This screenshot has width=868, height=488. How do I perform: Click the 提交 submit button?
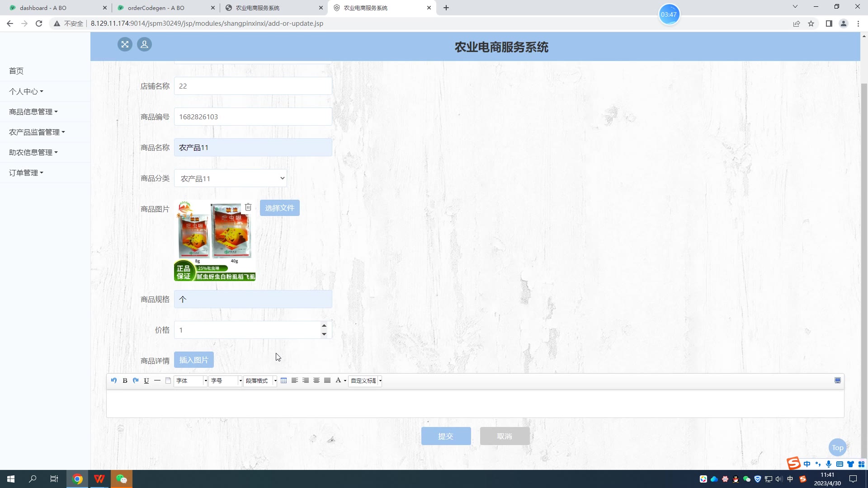[446, 436]
